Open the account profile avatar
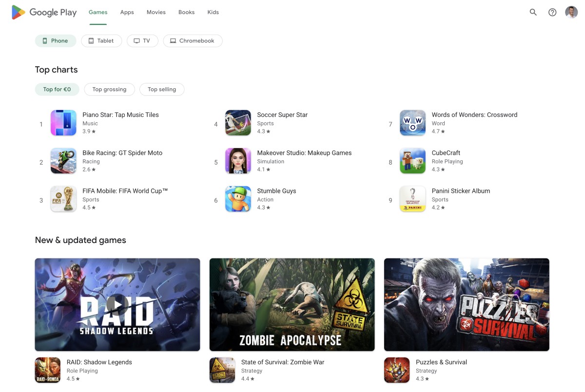The width and height of the screenshot is (585, 392). tap(571, 12)
